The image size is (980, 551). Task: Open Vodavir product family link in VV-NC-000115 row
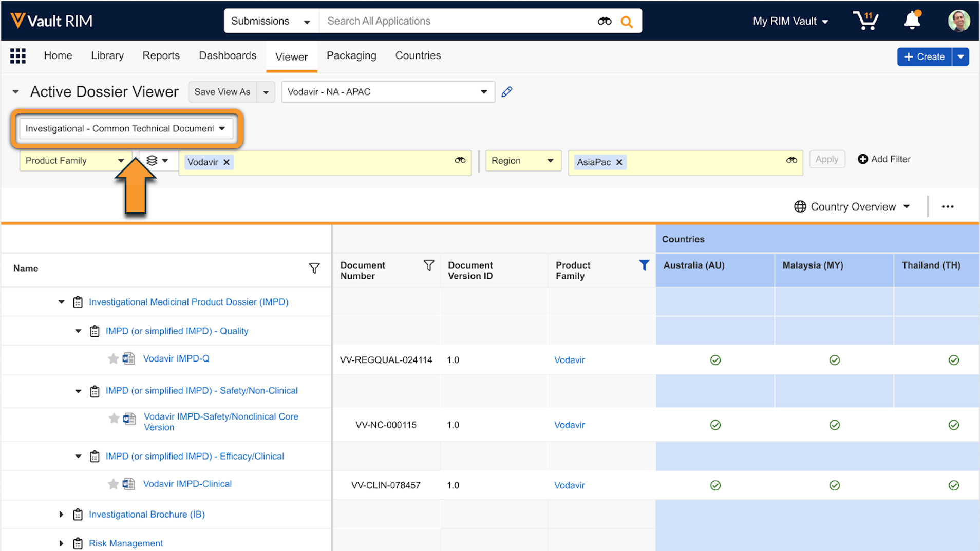tap(570, 425)
